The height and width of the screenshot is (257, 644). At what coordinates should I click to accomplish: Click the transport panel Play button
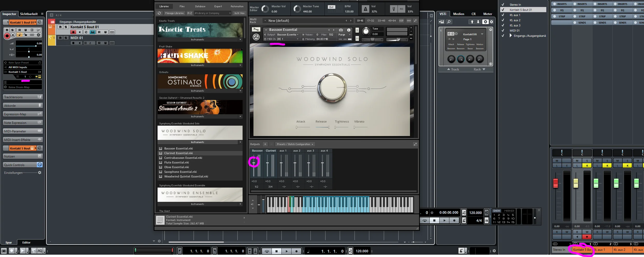coord(444,220)
